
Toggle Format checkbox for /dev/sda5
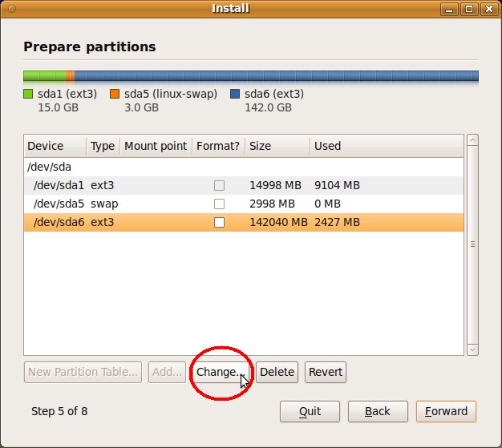(x=219, y=204)
